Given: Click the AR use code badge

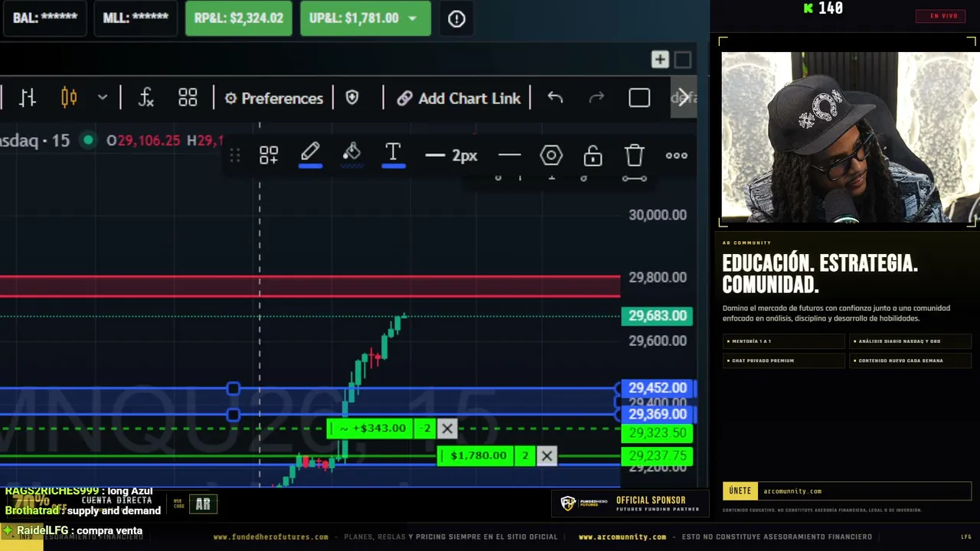Looking at the screenshot, I should click(x=203, y=504).
